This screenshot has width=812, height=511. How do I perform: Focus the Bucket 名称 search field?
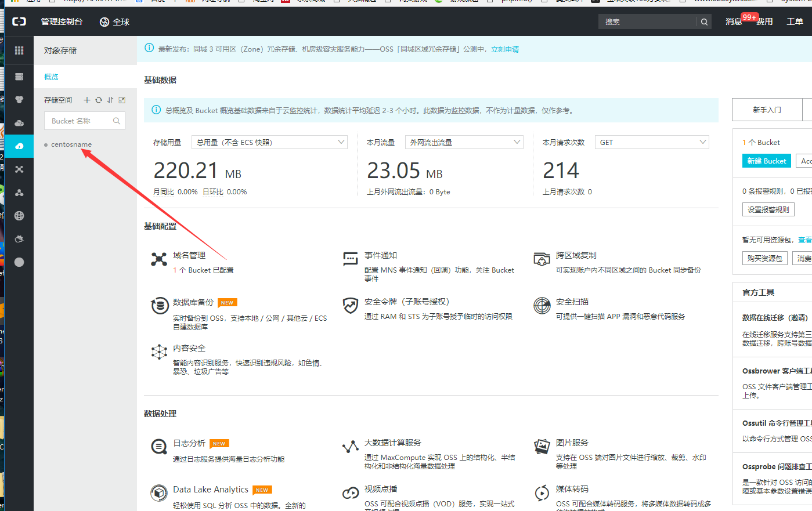(85, 121)
